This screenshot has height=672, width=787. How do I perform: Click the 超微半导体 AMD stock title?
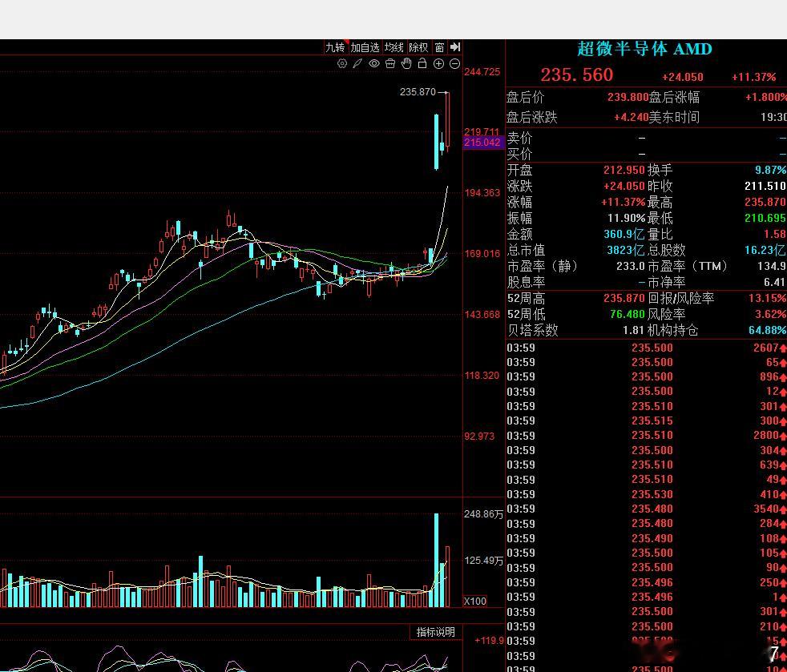click(x=644, y=49)
